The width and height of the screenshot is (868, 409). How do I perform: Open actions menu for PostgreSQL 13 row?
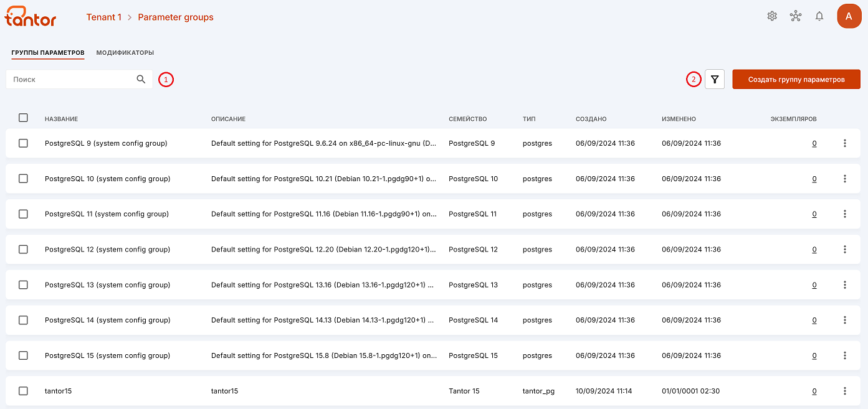pos(845,285)
